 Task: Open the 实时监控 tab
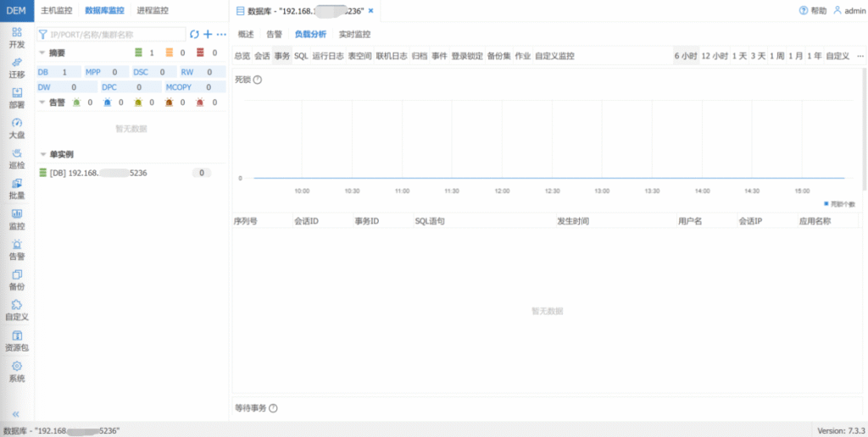[354, 35]
